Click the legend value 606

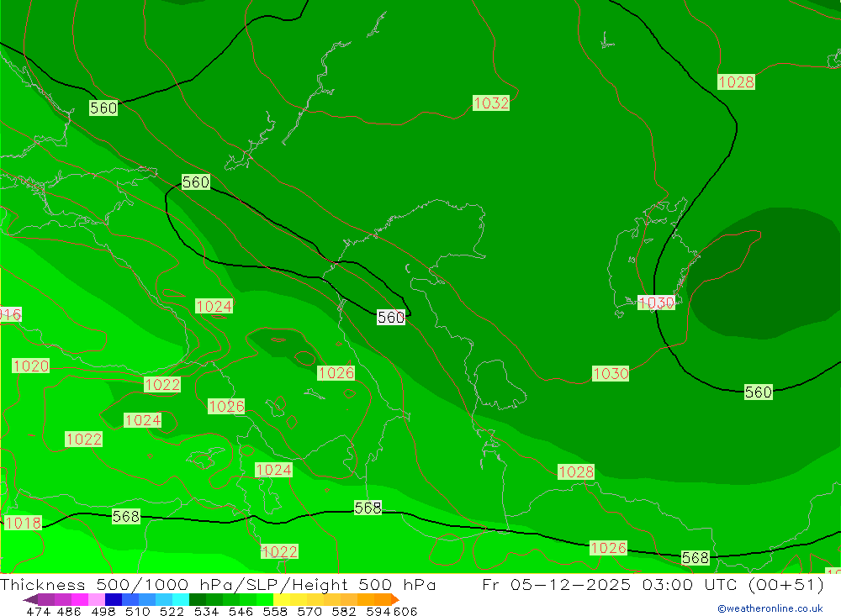[x=405, y=612]
